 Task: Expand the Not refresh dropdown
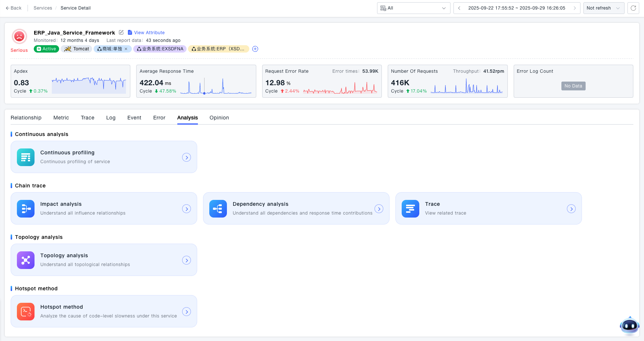[x=603, y=8]
